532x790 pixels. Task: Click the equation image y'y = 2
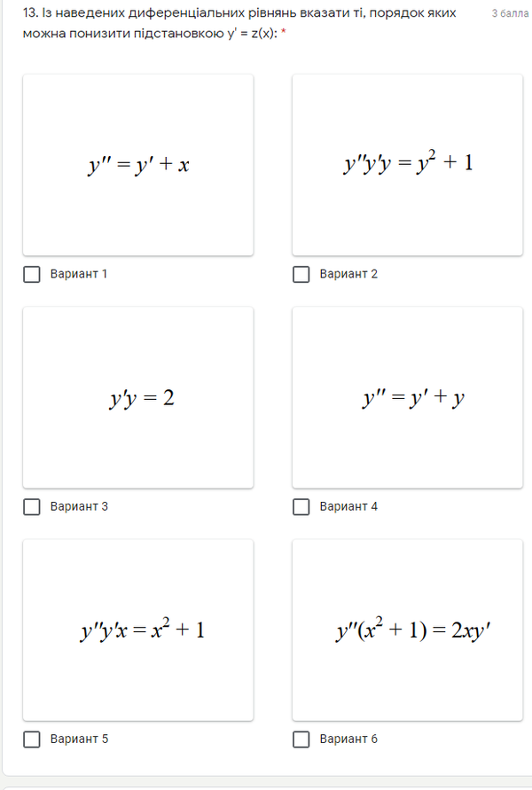(138, 397)
